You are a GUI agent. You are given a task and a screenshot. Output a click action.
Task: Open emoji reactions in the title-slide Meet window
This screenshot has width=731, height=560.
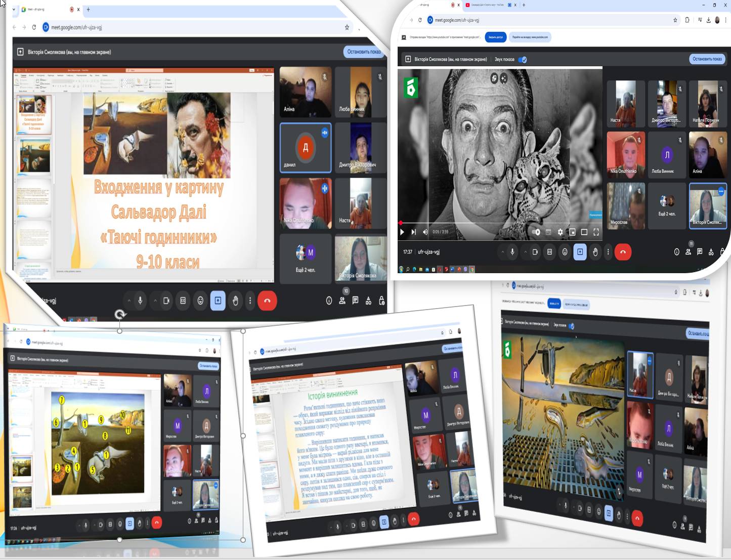(200, 300)
